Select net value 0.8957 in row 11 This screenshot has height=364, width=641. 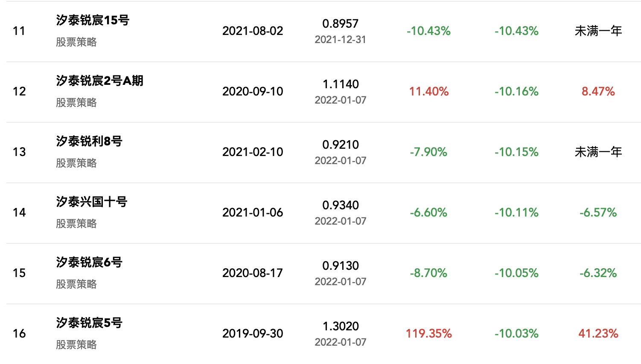340,24
